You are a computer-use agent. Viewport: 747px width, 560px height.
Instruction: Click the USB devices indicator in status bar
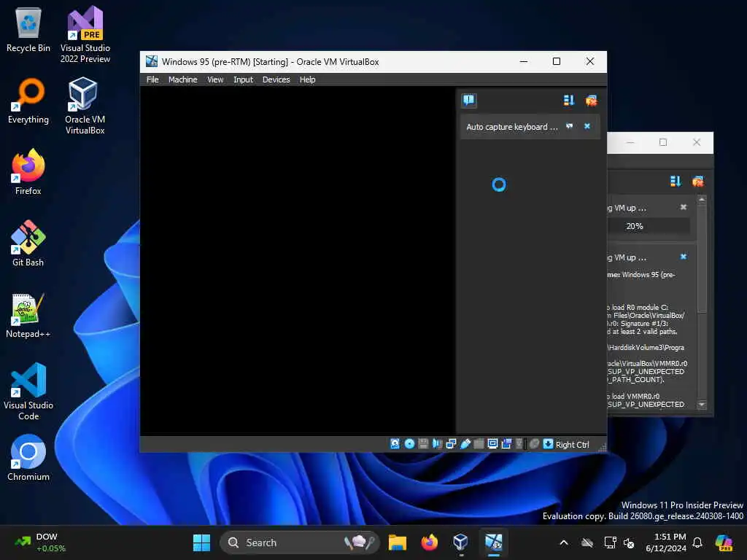coord(465,444)
